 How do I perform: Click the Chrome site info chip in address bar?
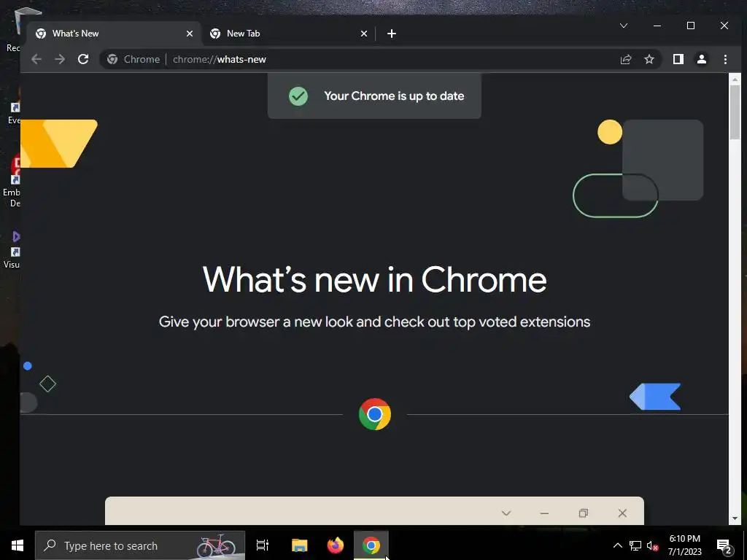(x=133, y=59)
